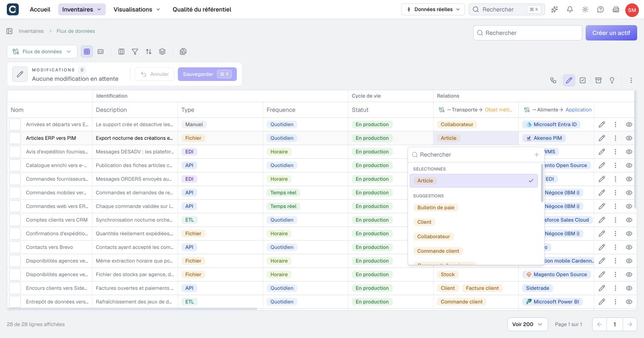Screen dimensions: 644x338
Task: Click the Sauvegarder button
Action: click(x=207, y=74)
